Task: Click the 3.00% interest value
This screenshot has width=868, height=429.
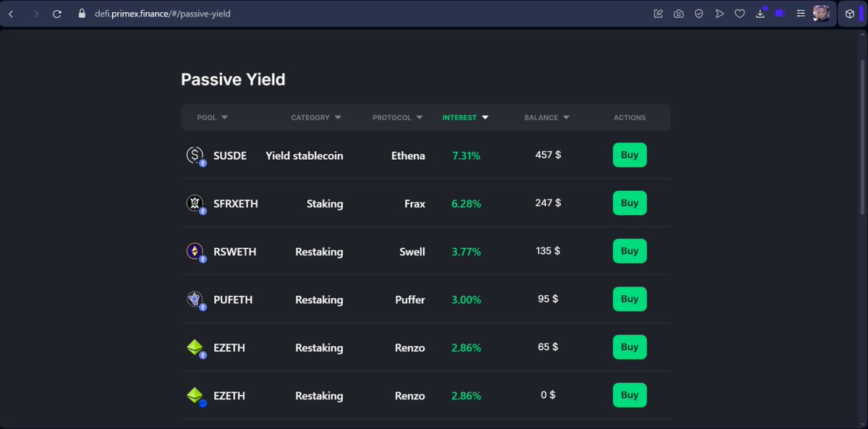Action: click(466, 300)
